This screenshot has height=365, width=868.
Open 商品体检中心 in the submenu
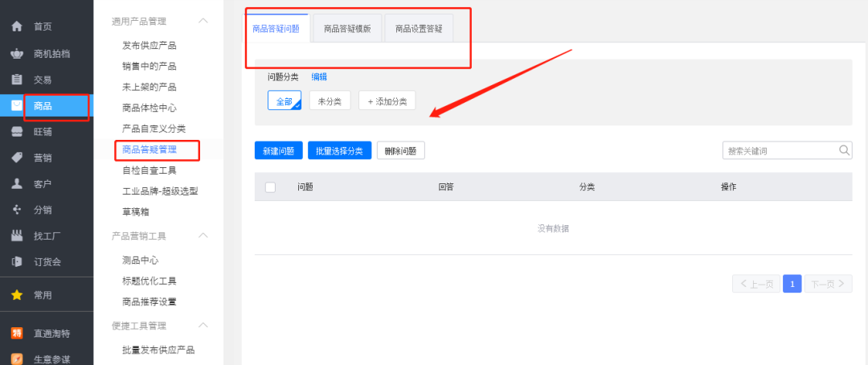149,108
